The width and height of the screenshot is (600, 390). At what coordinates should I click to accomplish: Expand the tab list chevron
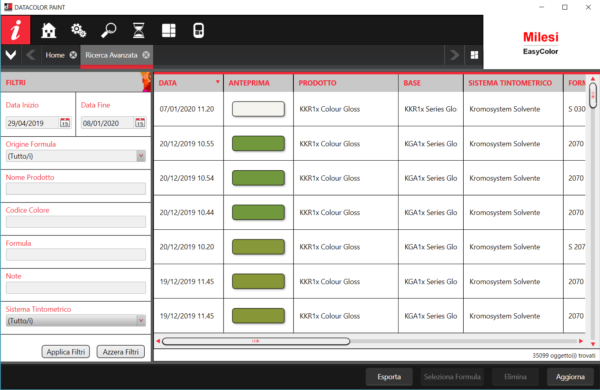point(11,55)
